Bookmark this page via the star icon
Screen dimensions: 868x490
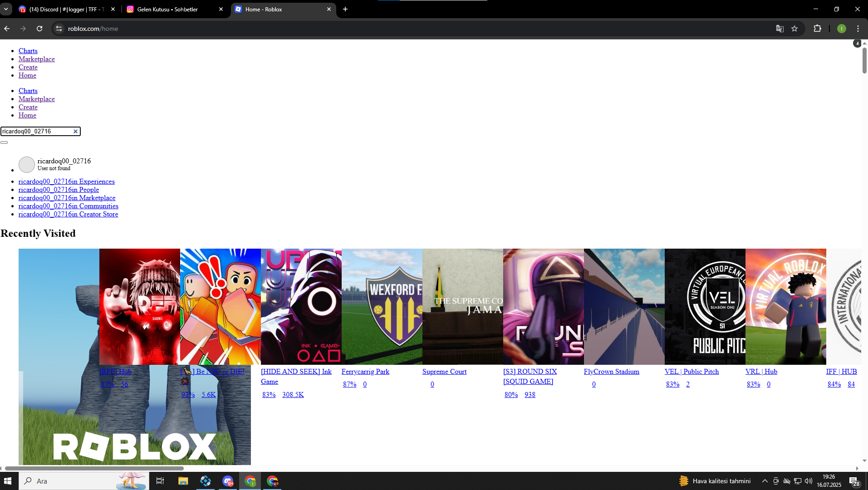pyautogui.click(x=794, y=28)
